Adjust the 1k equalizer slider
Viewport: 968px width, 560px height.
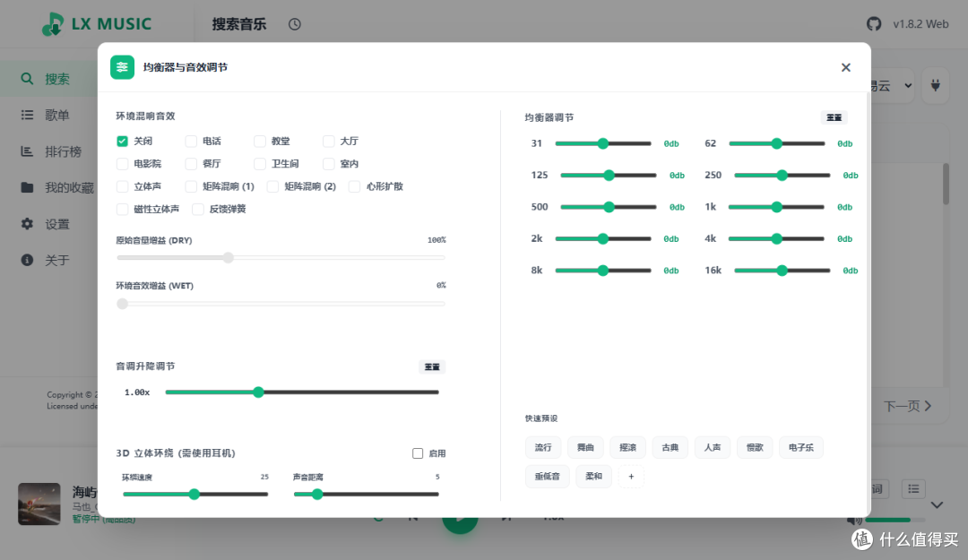coord(776,207)
